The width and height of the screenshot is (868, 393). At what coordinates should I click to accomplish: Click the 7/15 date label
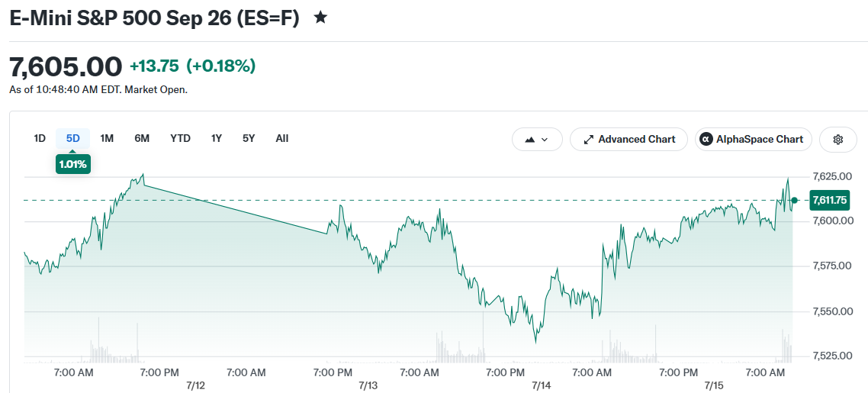(714, 385)
